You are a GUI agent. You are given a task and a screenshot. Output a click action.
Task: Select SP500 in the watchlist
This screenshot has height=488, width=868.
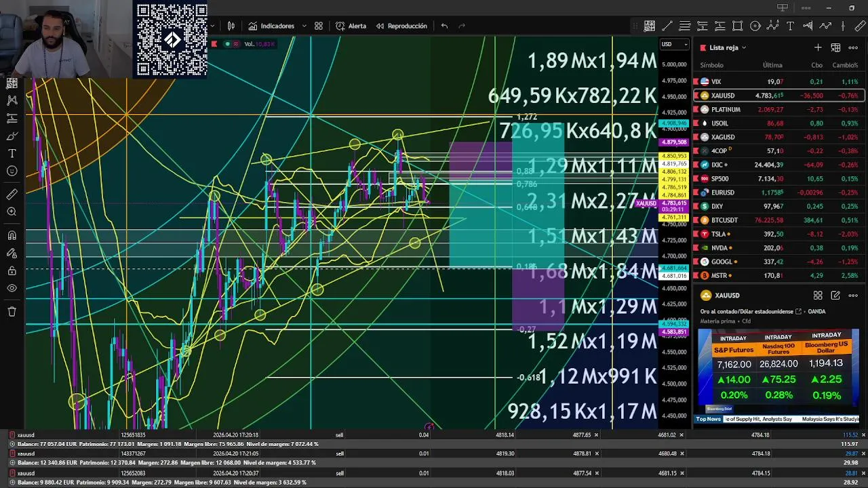tap(779, 178)
